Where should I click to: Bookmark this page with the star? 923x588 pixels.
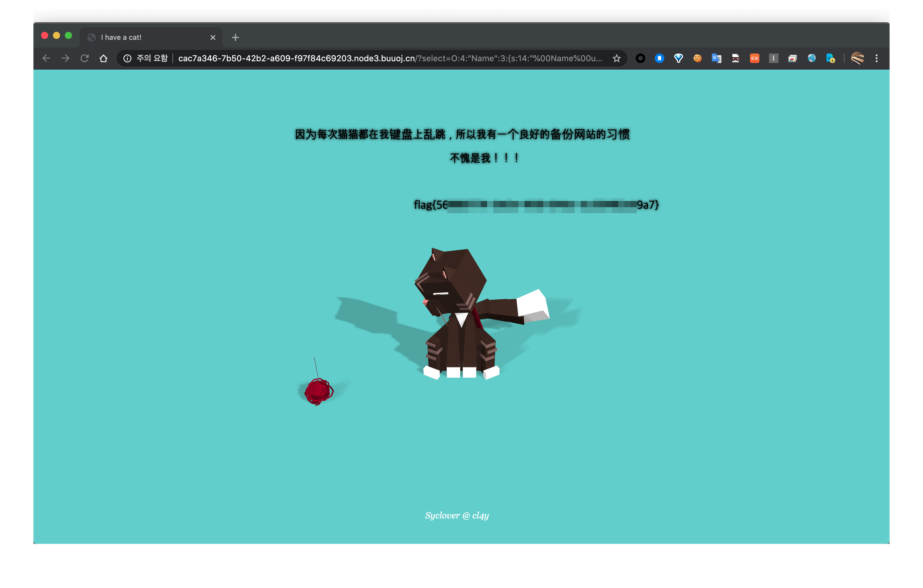(x=616, y=58)
